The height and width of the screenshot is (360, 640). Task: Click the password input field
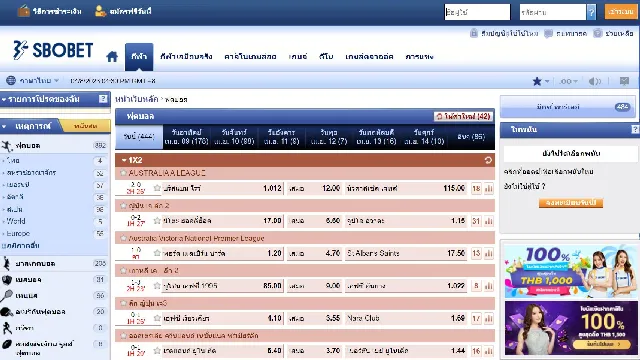553,12
